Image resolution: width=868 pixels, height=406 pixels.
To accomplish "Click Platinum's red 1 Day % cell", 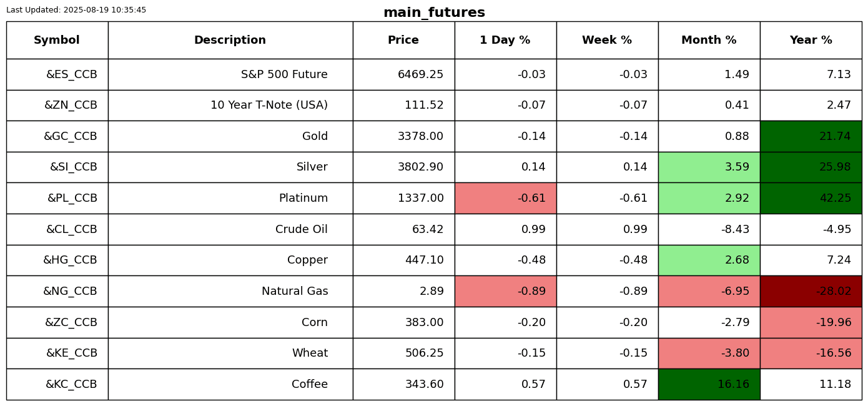I will point(505,199).
